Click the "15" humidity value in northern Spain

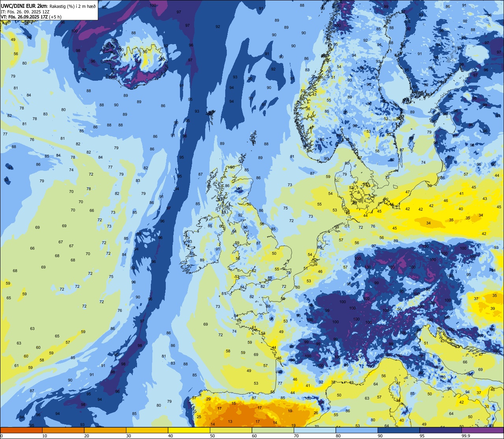coord(233,404)
